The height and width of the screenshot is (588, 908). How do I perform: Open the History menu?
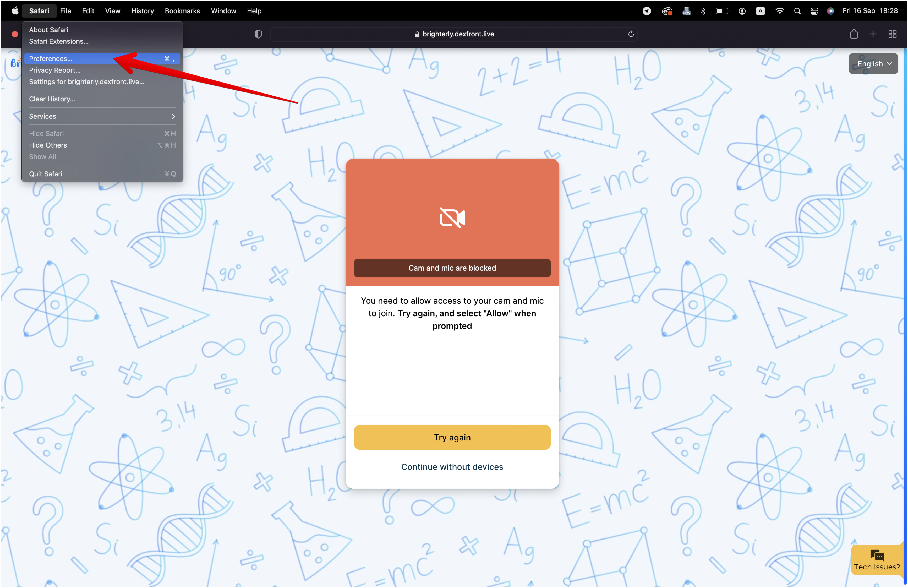pos(142,11)
